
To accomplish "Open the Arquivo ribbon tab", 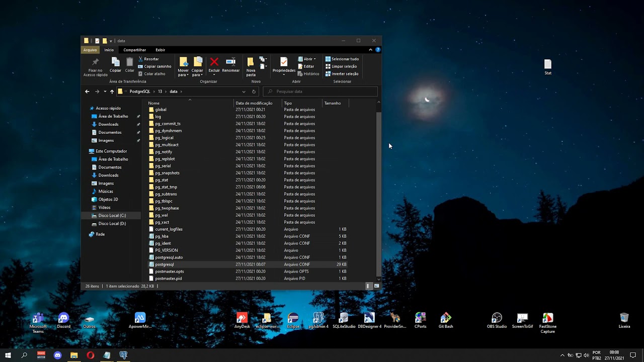I will pyautogui.click(x=90, y=50).
